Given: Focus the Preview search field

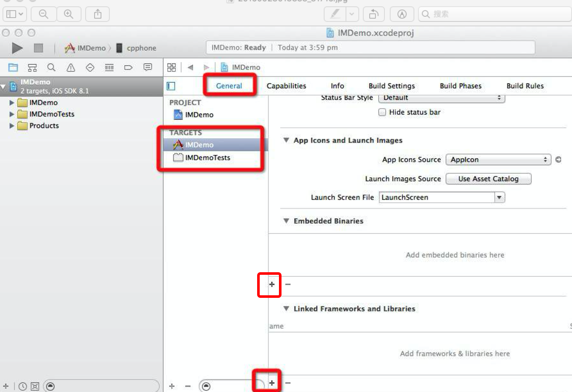Looking at the screenshot, I should click(x=495, y=14).
